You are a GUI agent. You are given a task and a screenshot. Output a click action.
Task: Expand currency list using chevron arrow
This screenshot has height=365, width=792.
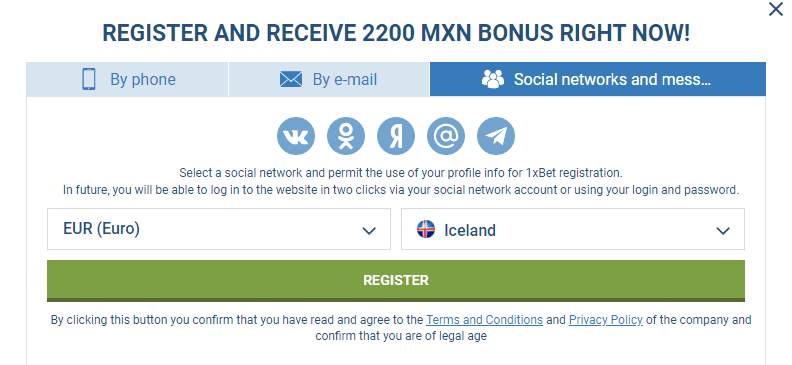[x=369, y=231]
